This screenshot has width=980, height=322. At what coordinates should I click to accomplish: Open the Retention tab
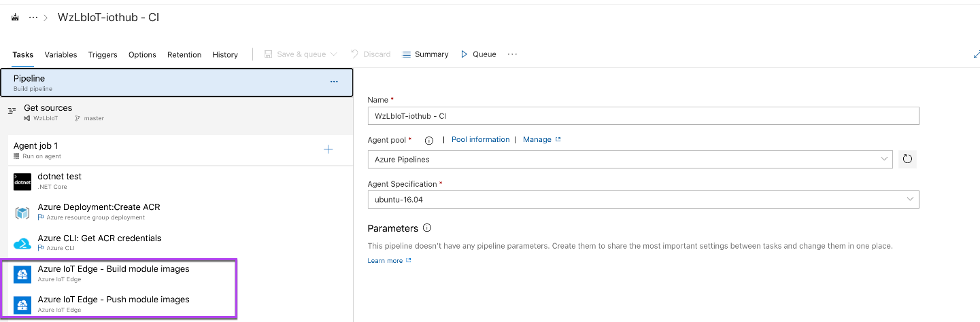[184, 54]
